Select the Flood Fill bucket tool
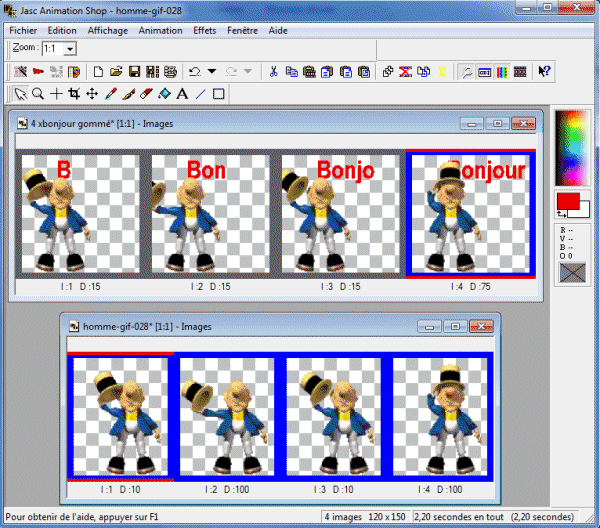 (x=165, y=94)
